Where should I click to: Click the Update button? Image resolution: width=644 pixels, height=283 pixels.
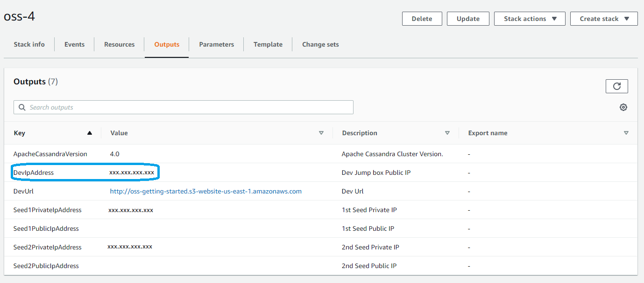tap(468, 19)
